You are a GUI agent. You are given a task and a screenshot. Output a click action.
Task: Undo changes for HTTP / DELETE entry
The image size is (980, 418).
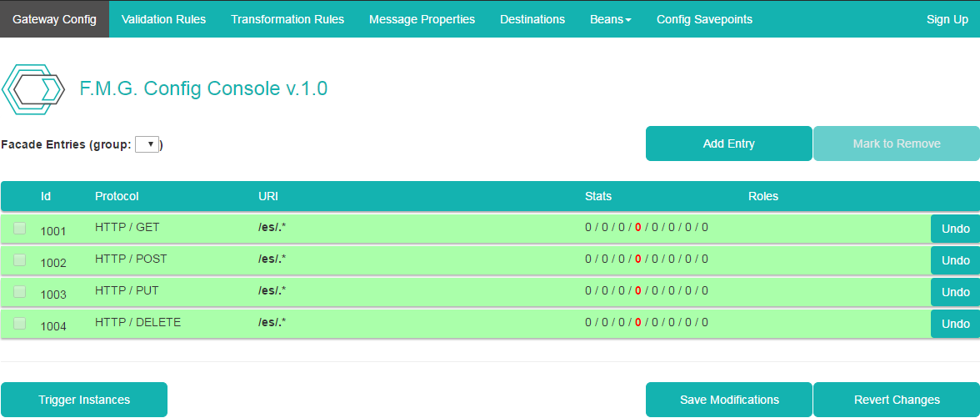(955, 324)
